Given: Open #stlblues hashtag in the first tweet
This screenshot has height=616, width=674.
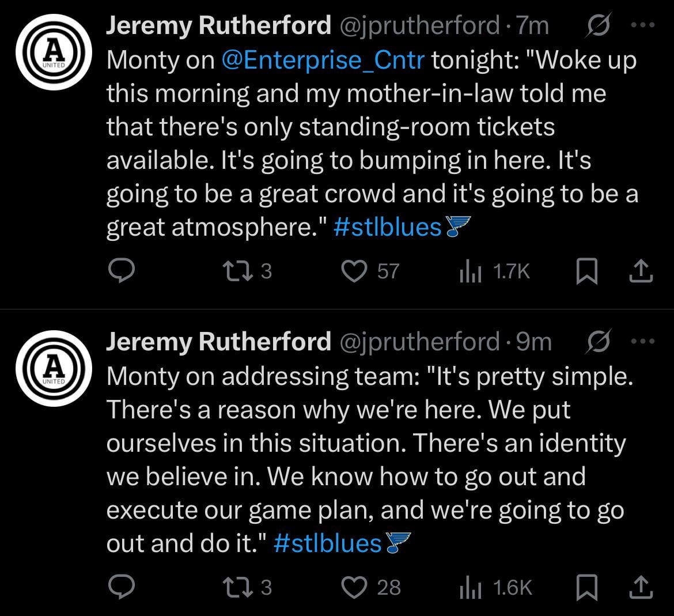Looking at the screenshot, I should (387, 227).
